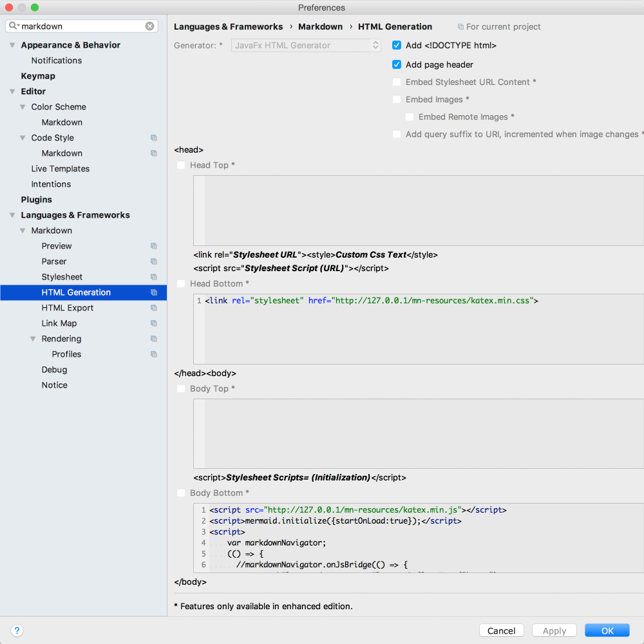Open the Notice settings page
This screenshot has height=644, width=644.
(54, 385)
